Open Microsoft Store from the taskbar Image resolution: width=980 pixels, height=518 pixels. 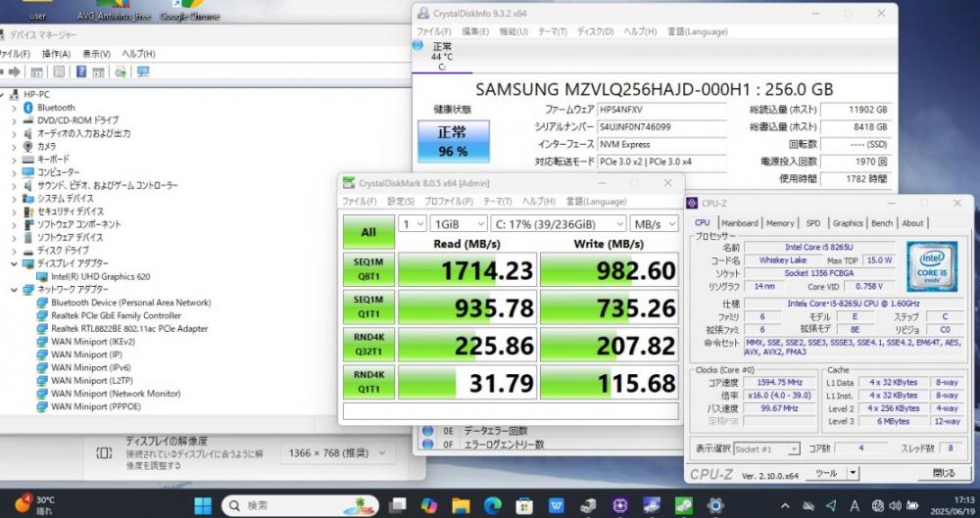tap(524, 505)
